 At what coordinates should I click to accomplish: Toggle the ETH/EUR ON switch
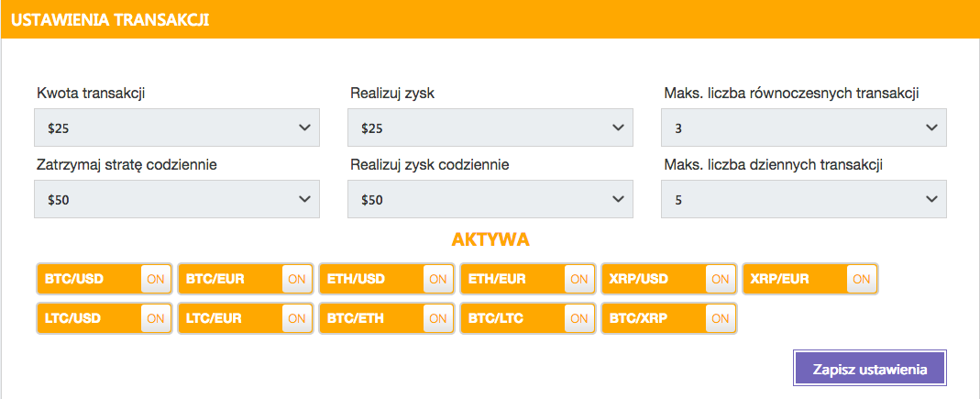[x=578, y=279]
